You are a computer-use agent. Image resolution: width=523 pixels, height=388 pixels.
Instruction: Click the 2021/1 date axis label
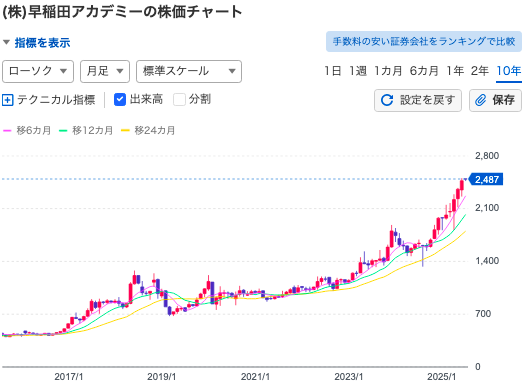pyautogui.click(x=255, y=377)
